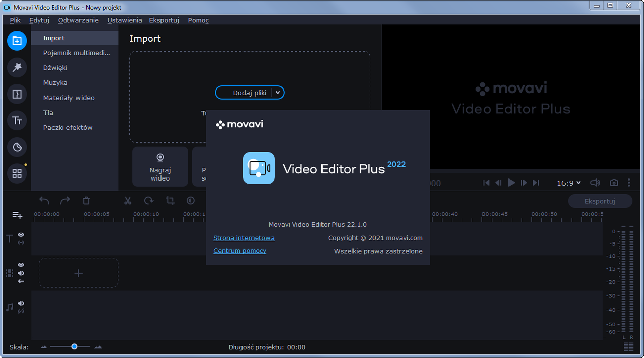Screen dimensions: 644x358
Task: Select Import in the side list
Action: [x=74, y=38]
